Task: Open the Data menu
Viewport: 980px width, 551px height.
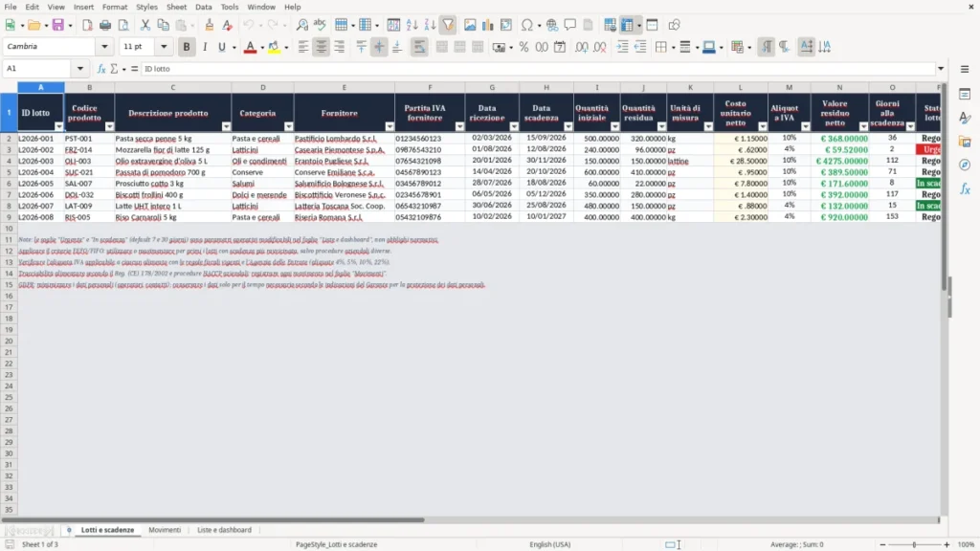Action: coord(204,7)
